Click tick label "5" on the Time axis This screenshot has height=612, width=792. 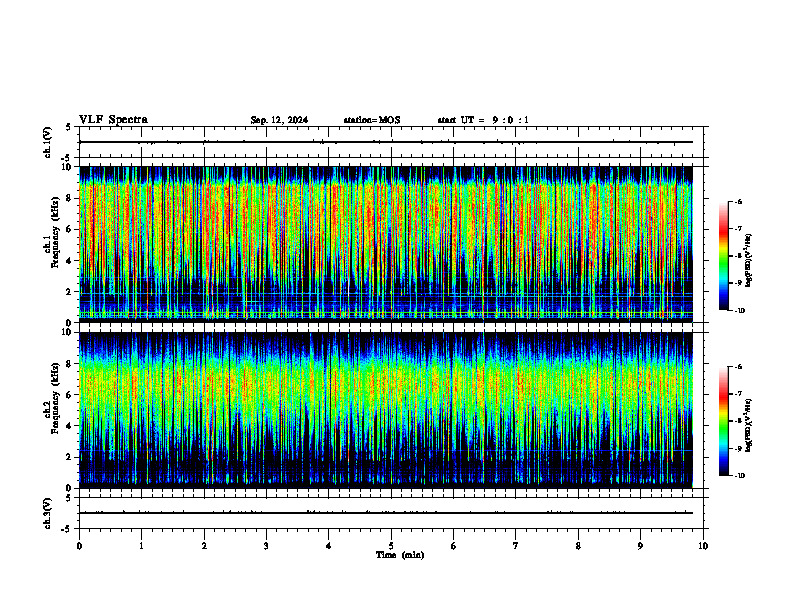tap(391, 546)
